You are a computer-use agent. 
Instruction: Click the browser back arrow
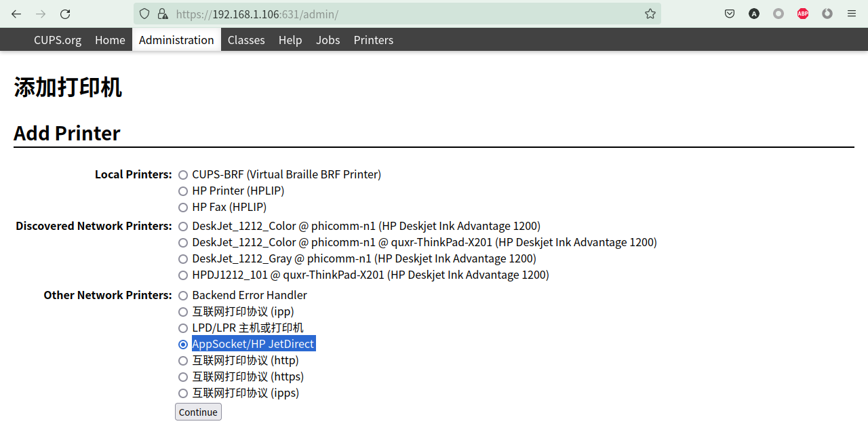click(16, 14)
